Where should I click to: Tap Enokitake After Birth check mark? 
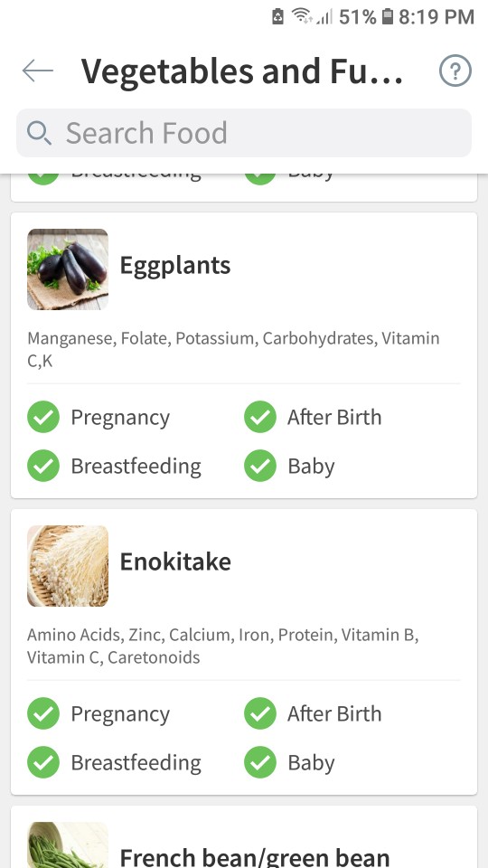[x=260, y=713]
